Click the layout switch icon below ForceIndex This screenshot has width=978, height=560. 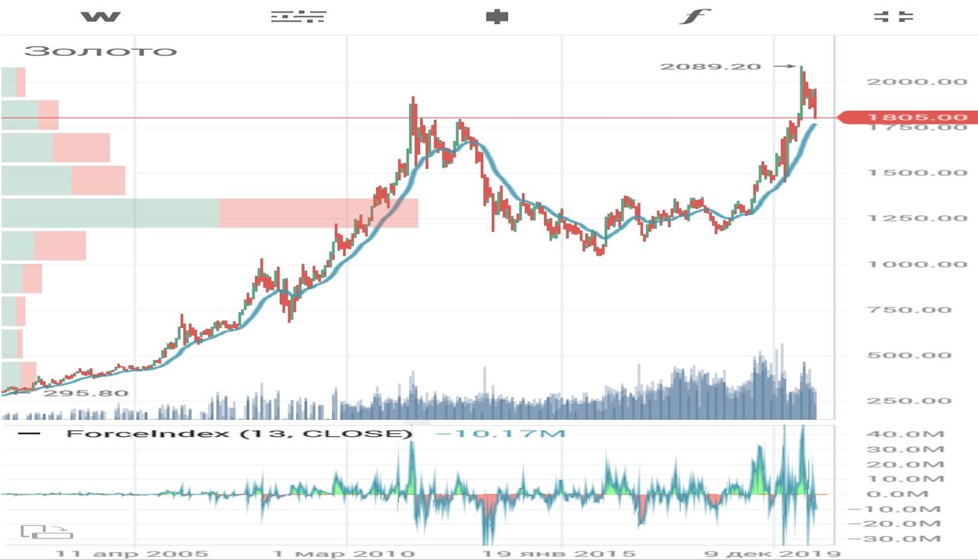pyautogui.click(x=47, y=531)
